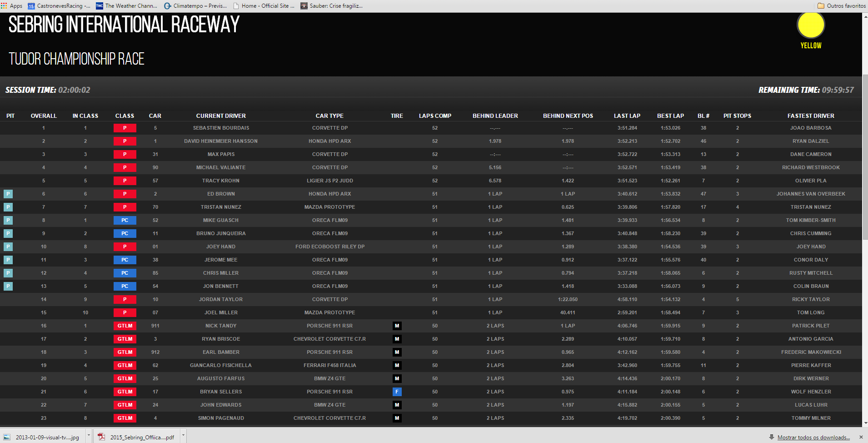Click the M tire icon for Nick Tandy
The height and width of the screenshot is (443, 868).
click(397, 326)
